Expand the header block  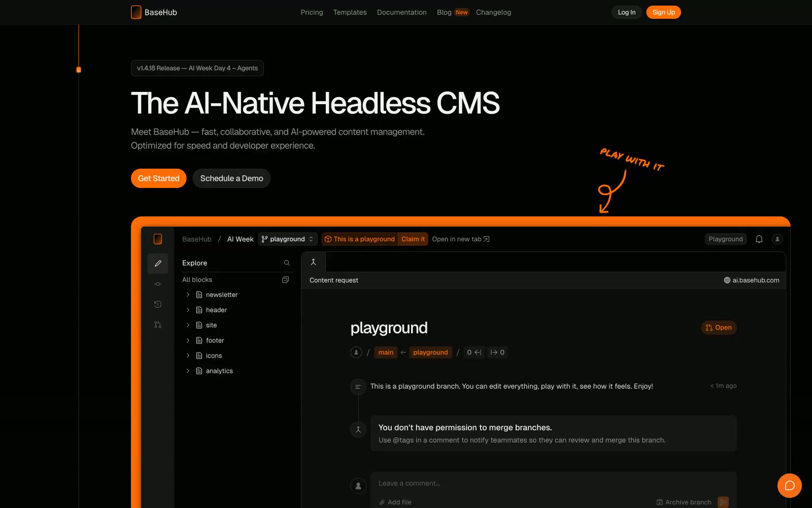[x=188, y=310]
